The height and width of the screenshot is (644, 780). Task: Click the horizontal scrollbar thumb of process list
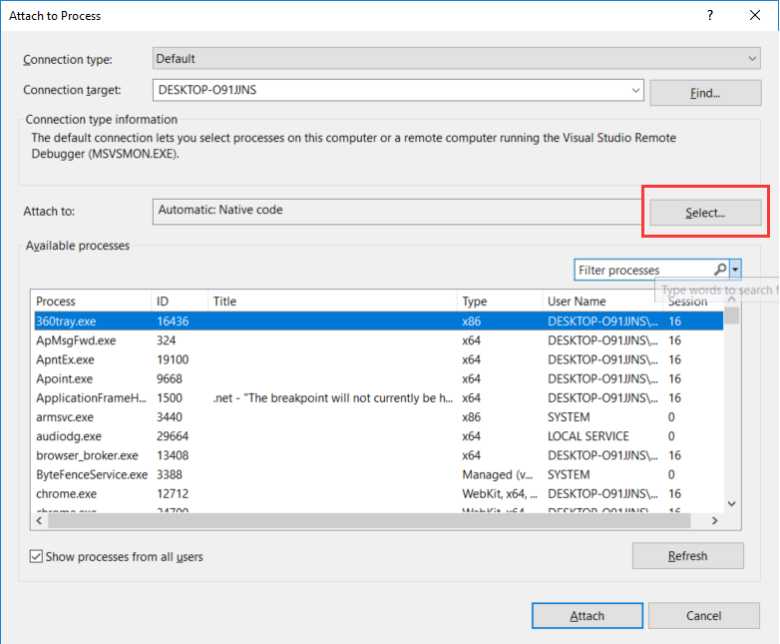click(x=369, y=521)
